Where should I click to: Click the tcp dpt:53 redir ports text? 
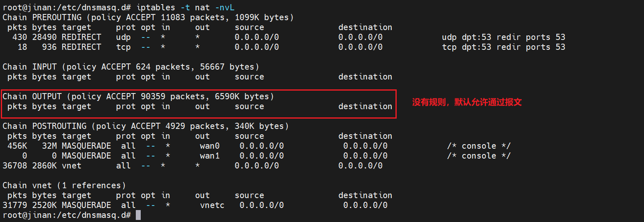point(503,47)
